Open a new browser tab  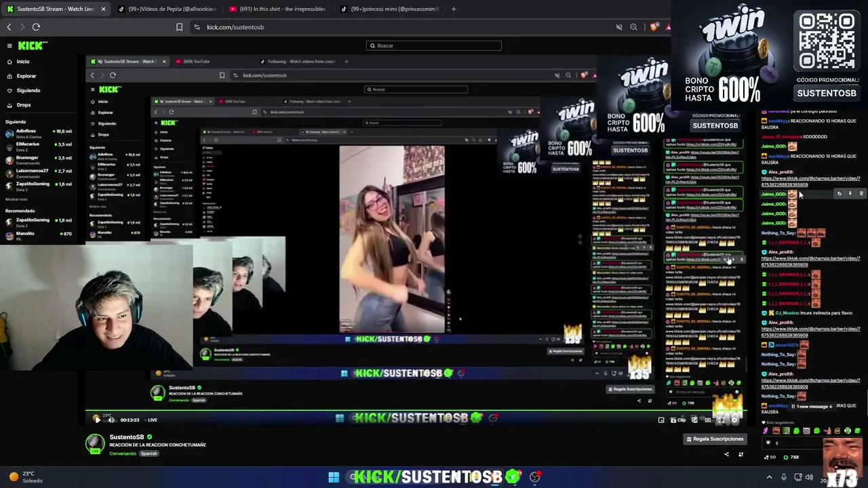pos(454,9)
